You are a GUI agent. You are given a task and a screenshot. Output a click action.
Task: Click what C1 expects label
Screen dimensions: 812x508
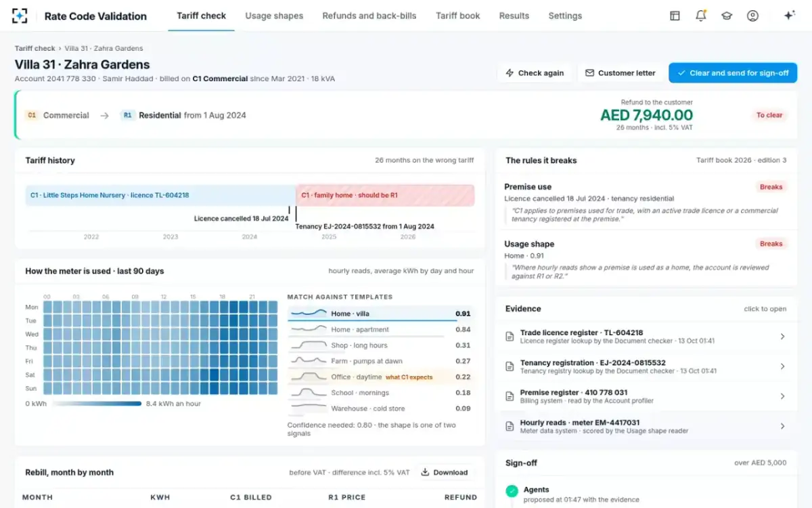(409, 377)
